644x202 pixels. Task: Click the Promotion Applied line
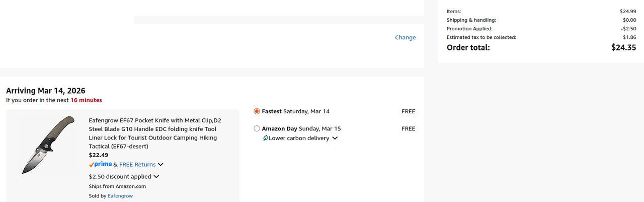pos(470,29)
